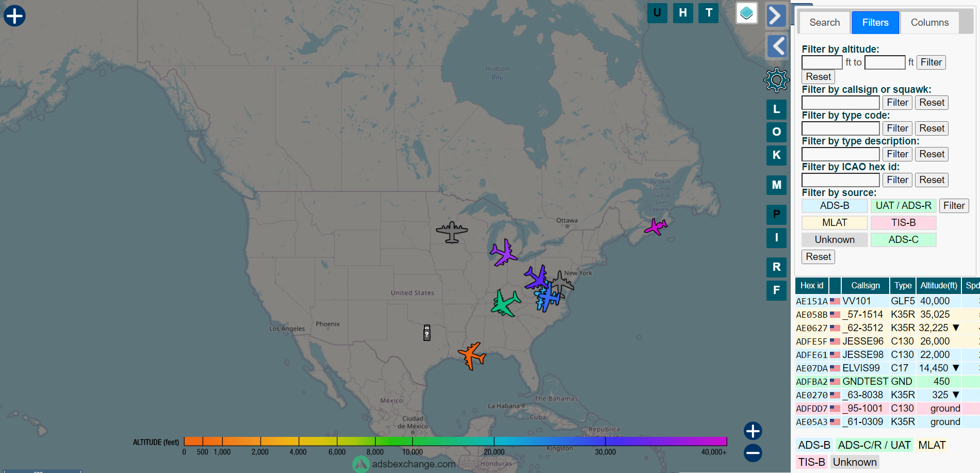
Task: Click the left chevron sidebar arrow
Action: (x=776, y=46)
